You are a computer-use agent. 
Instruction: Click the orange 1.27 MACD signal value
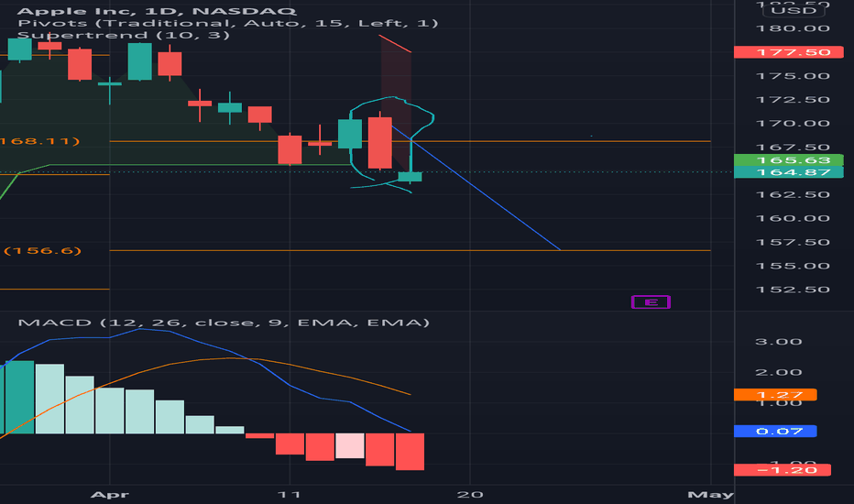[x=775, y=394]
